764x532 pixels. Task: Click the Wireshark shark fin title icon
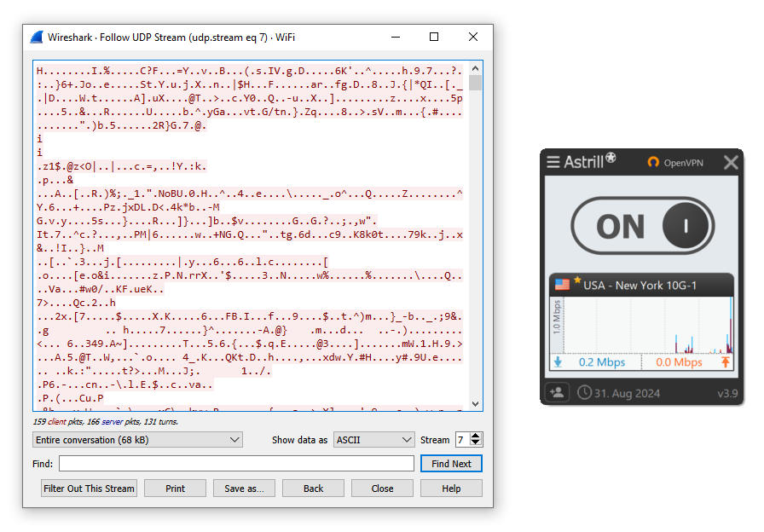click(x=37, y=37)
